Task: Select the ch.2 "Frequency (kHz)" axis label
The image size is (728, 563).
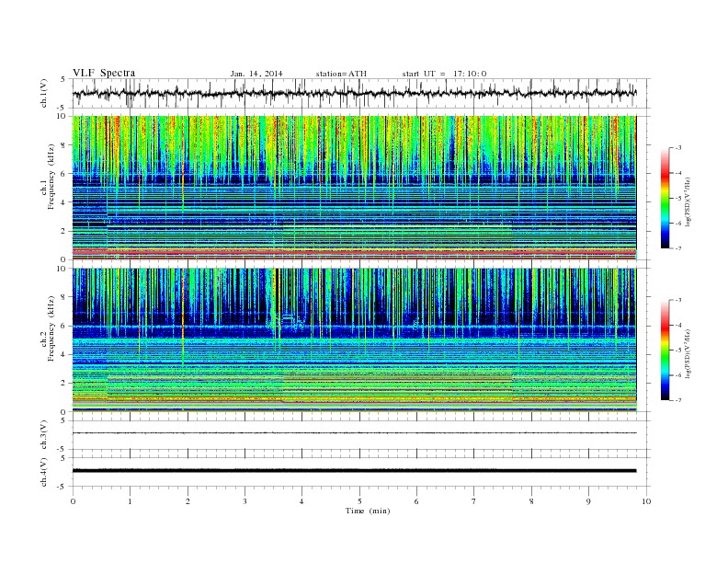Action: point(51,327)
